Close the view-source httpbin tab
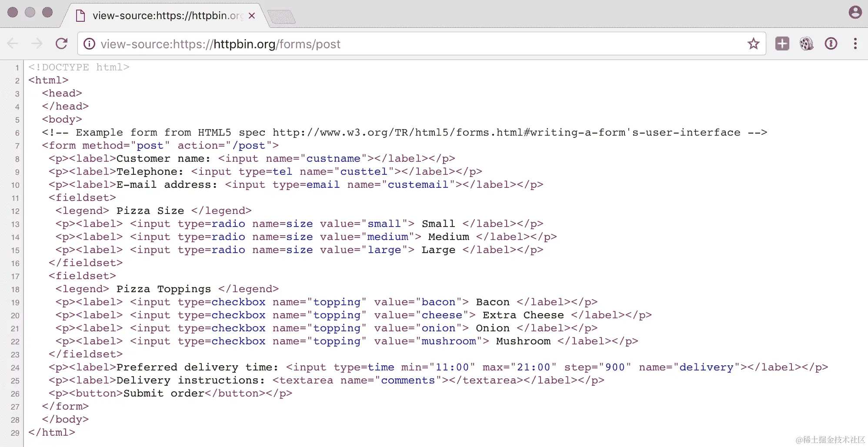This screenshot has height=447, width=868. (251, 16)
